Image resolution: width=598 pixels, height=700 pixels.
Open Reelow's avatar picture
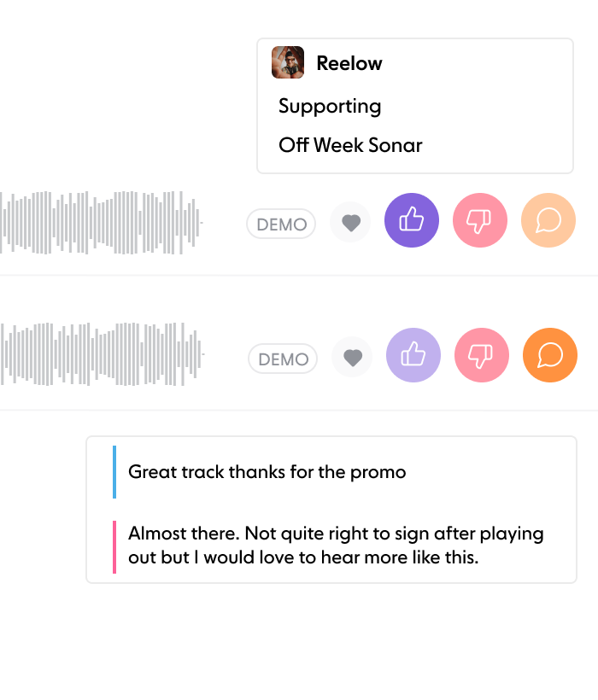pos(288,62)
